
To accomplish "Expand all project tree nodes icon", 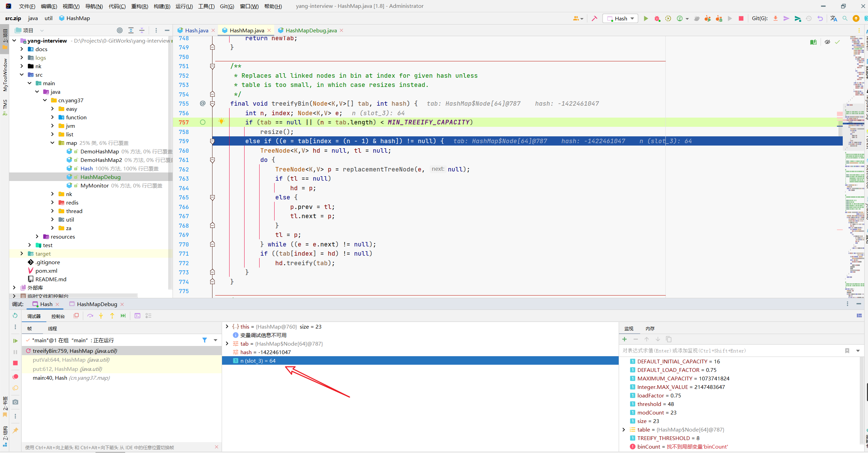I will (131, 30).
